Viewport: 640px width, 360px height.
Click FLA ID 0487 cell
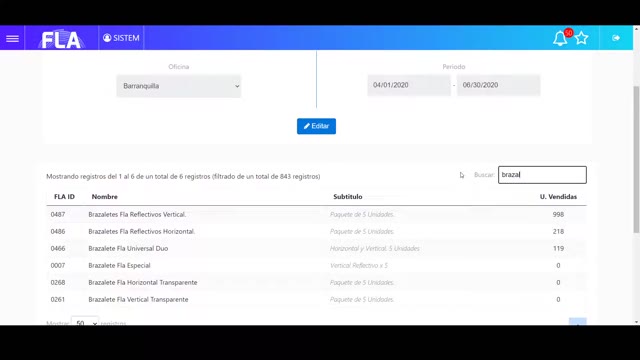pos(58,214)
